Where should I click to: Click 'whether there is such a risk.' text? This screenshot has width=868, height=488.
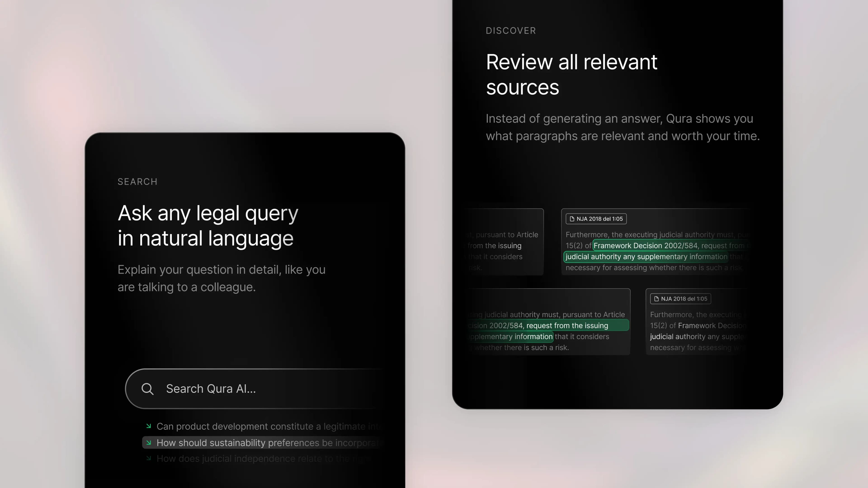[522, 347]
